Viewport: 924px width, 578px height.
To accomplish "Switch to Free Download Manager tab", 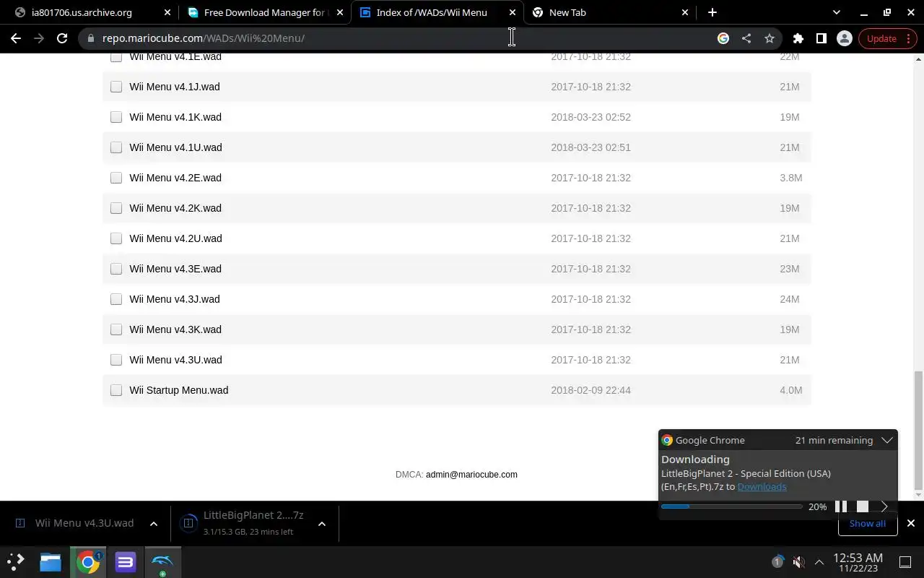I will coord(266,12).
